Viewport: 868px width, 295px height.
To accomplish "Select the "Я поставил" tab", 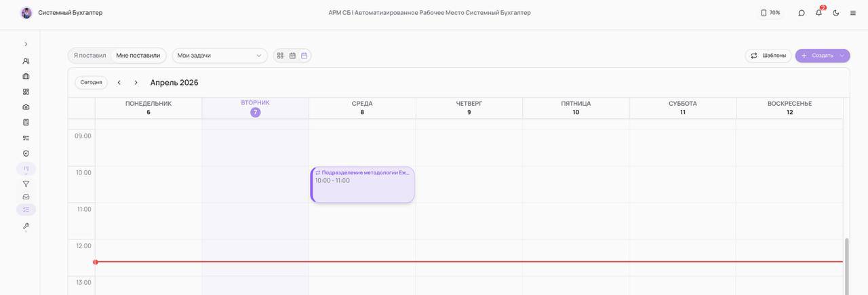I will click(90, 56).
